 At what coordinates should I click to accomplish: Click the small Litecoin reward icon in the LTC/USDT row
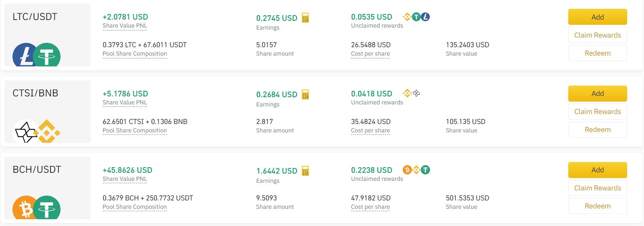(x=426, y=17)
